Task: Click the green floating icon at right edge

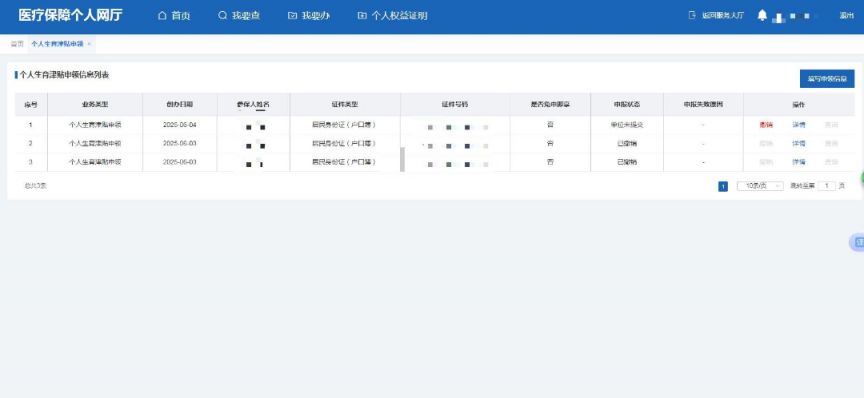Action: point(862,178)
